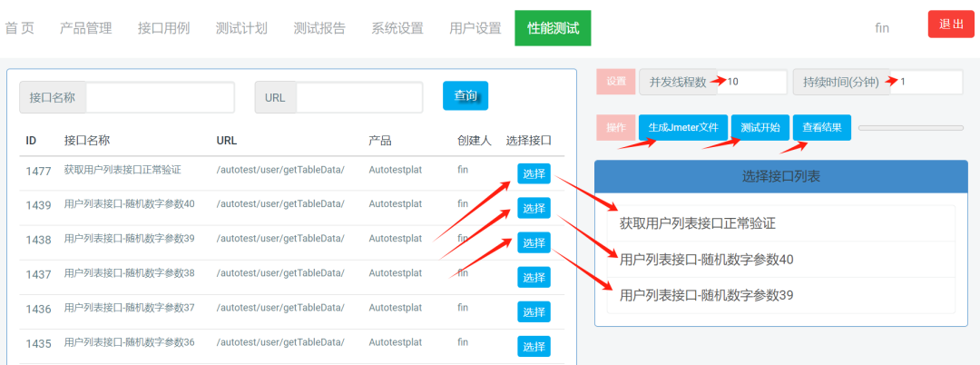Click 选择 for interface ID 1439

click(534, 208)
